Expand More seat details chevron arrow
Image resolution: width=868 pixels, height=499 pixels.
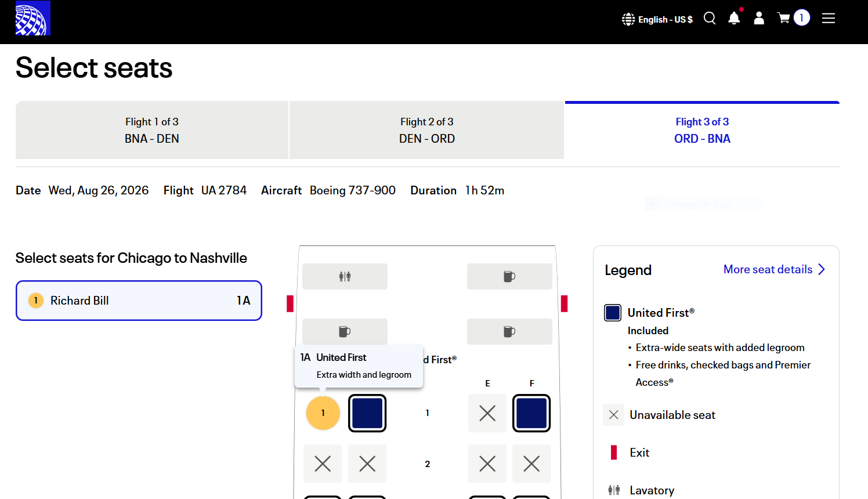click(x=821, y=269)
